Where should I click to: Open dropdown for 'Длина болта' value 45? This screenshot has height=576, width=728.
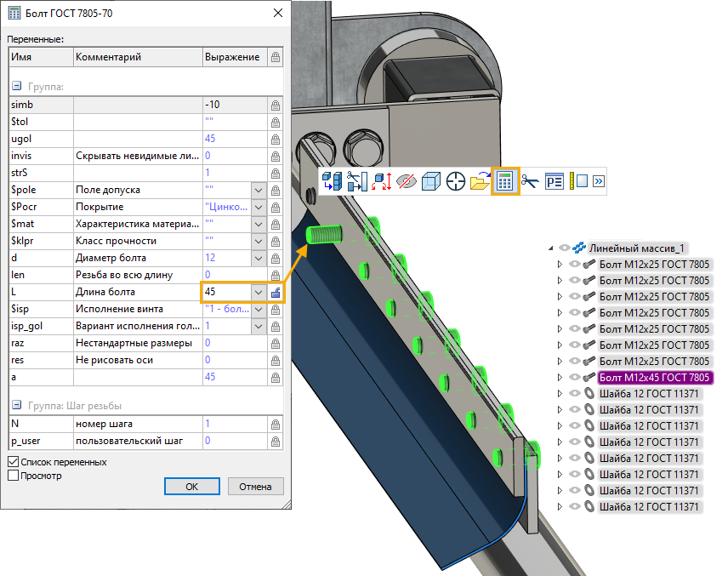[x=259, y=292]
